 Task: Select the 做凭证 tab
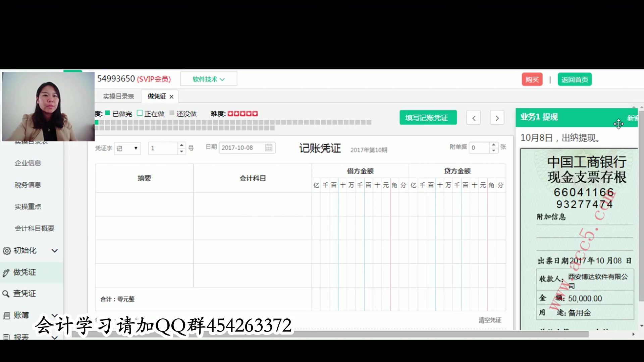point(156,96)
